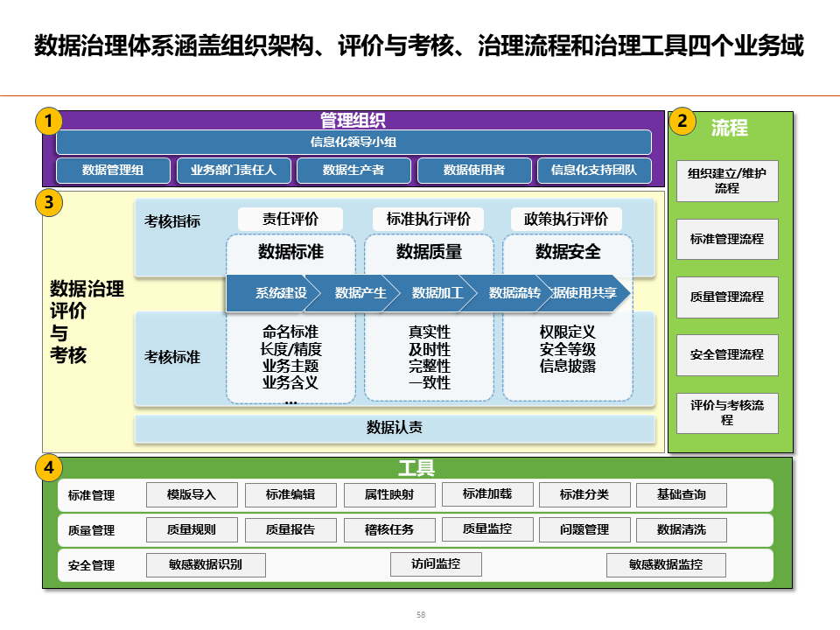Select the 数据生产者 box
This screenshot has height=630, width=840.
353,171
